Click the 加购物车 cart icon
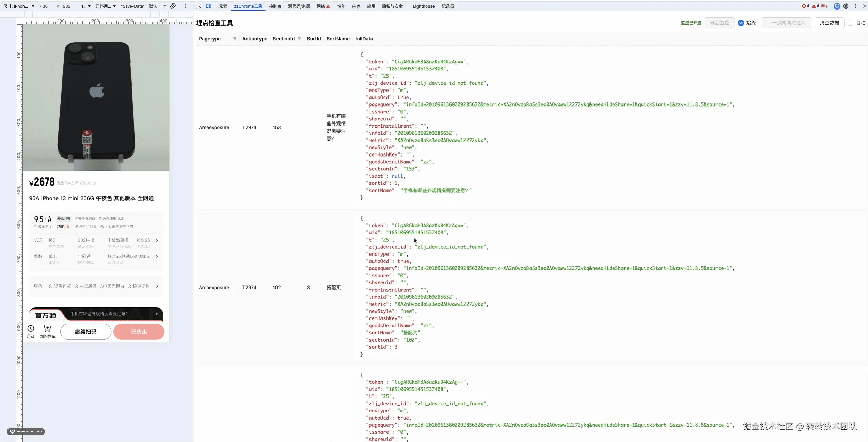The width and height of the screenshot is (868, 442). [x=47, y=329]
